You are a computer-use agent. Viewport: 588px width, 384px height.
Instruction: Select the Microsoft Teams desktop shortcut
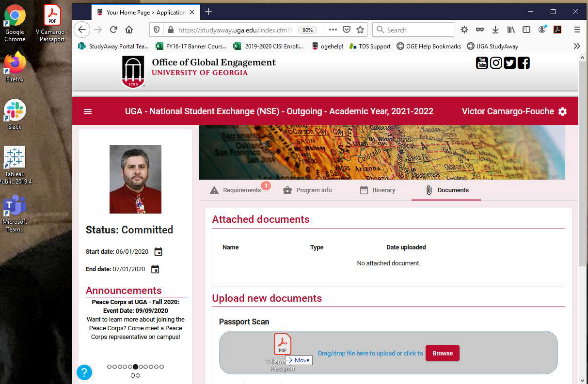point(15,214)
